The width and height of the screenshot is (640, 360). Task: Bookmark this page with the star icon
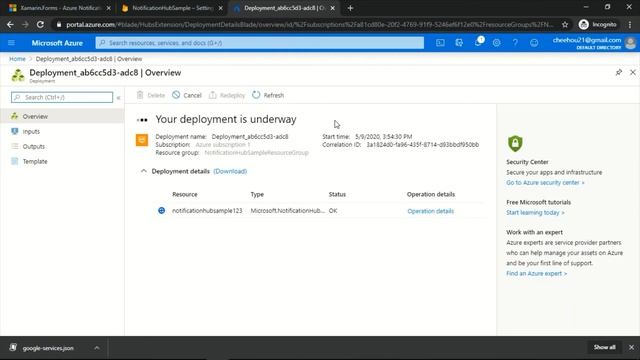pos(565,24)
